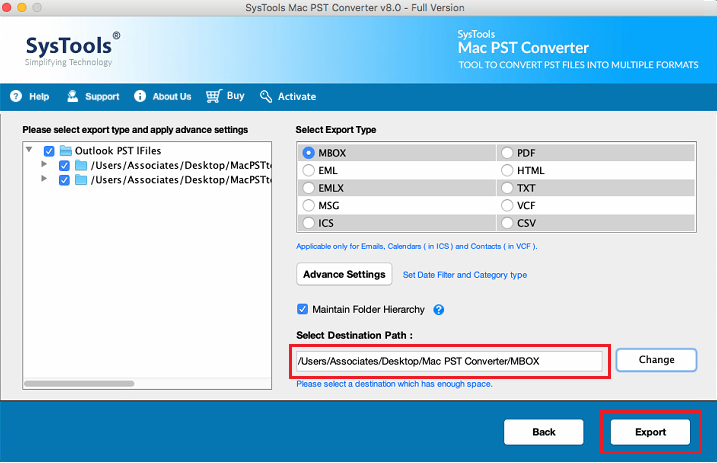Click the Change destination button
Viewport: 717px width, 463px height.
656,360
